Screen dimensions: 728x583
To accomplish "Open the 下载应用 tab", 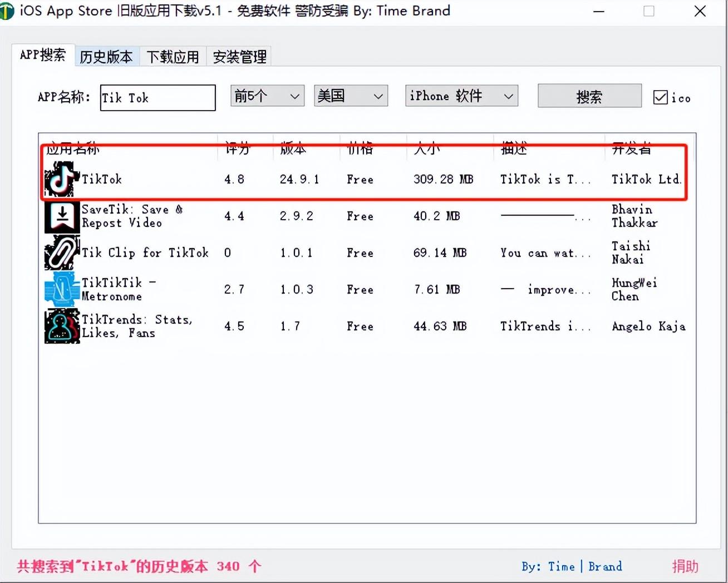I will 173,57.
